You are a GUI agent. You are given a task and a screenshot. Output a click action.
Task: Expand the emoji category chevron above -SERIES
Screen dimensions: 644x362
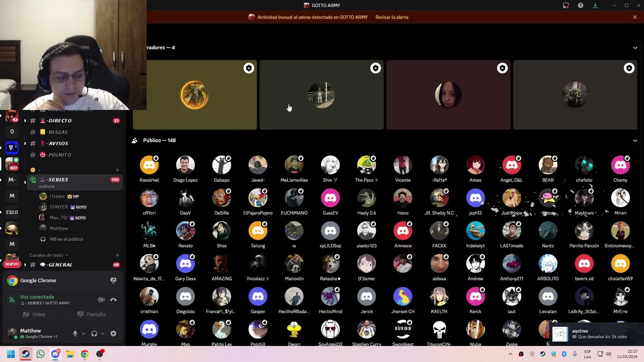(39, 170)
